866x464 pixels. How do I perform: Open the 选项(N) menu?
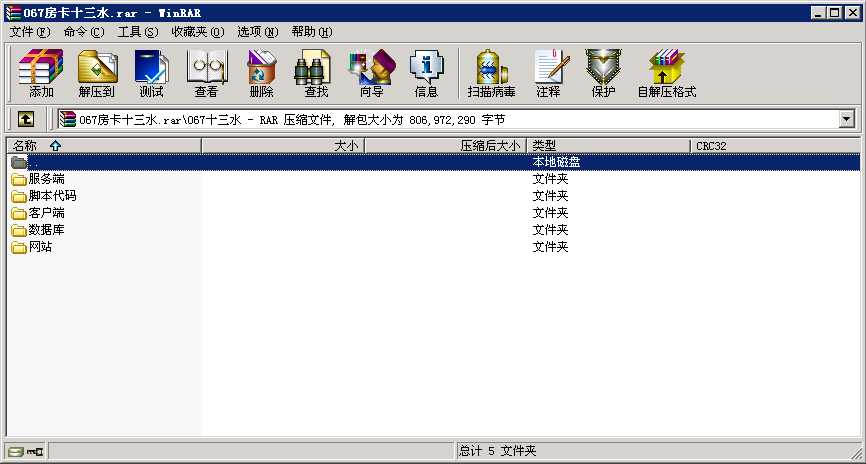pos(258,32)
